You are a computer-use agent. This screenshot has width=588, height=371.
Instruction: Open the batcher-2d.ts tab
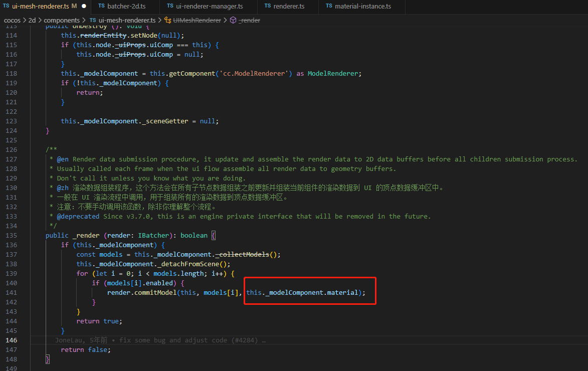[126, 6]
